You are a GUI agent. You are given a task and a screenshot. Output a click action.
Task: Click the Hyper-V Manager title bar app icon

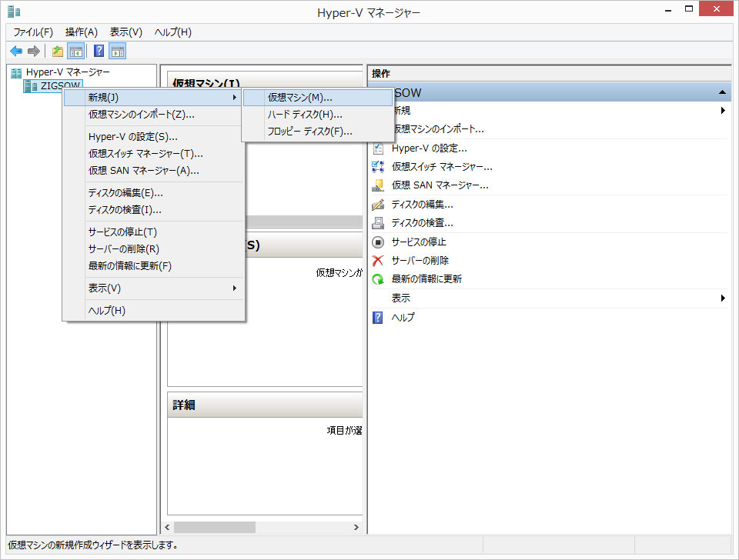point(14,12)
